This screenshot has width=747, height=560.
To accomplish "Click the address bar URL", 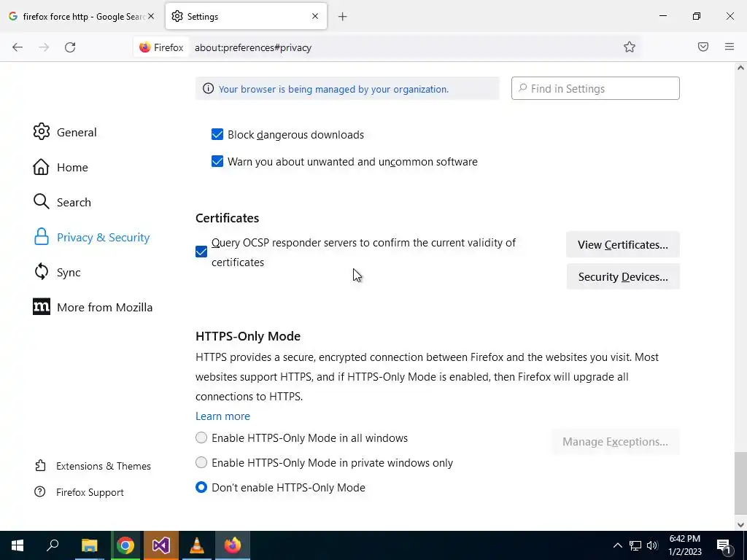I will 253,47.
